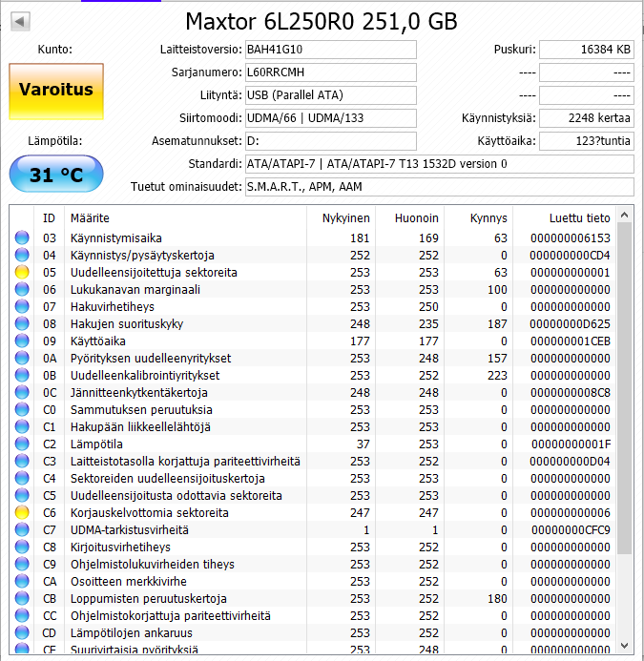Click the 31 °C temperature button
Image resolution: width=644 pixels, height=661 pixels.
pyautogui.click(x=56, y=175)
